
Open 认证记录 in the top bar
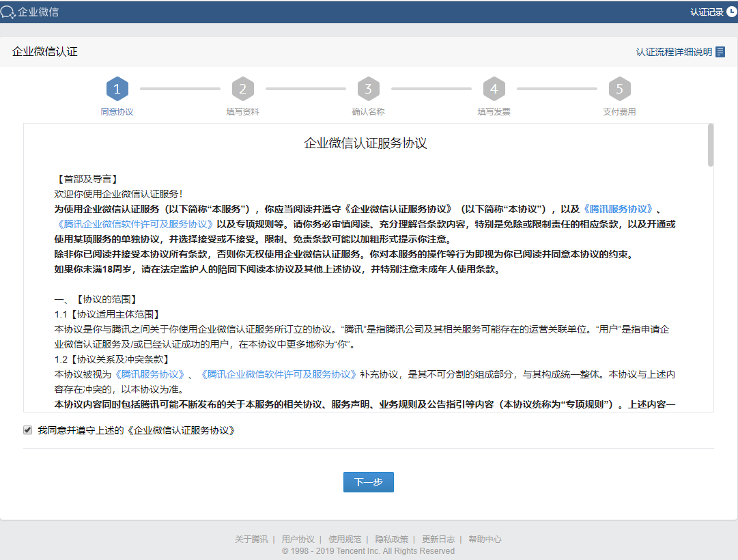click(x=707, y=12)
